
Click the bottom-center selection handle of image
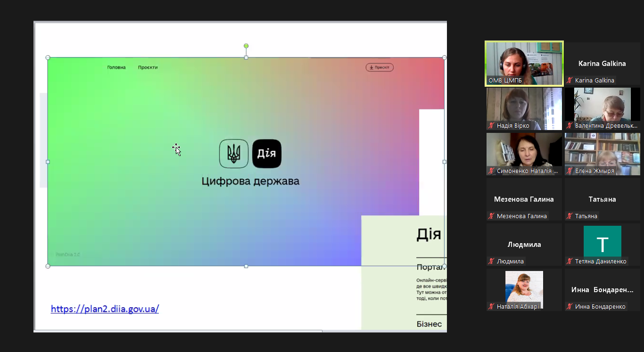(246, 266)
